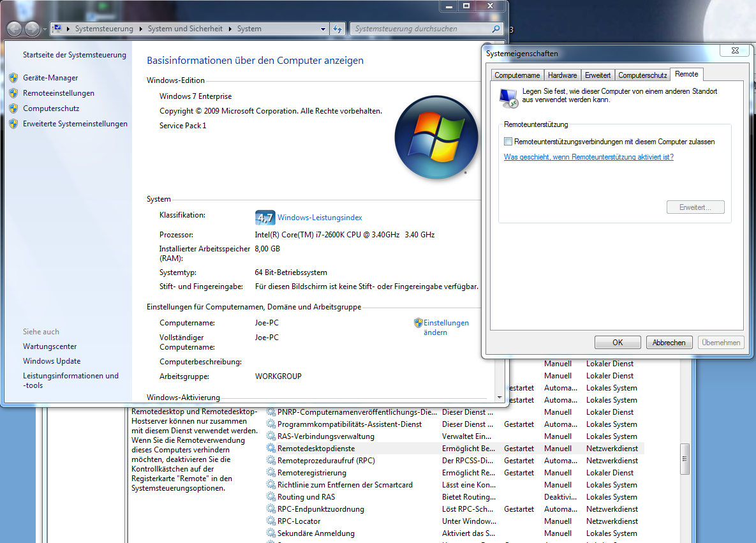The width and height of the screenshot is (756, 543).
Task: Switch to the Erweitert tab
Action: tap(597, 75)
